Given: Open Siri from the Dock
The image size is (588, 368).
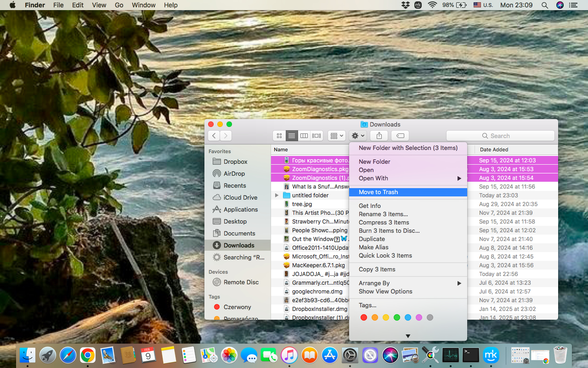Looking at the screenshot, I should point(390,355).
